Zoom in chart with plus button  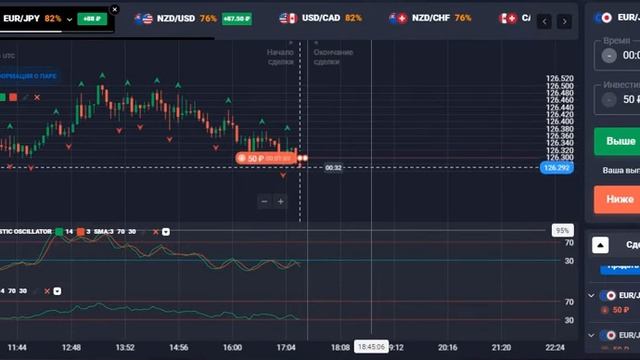click(x=281, y=201)
